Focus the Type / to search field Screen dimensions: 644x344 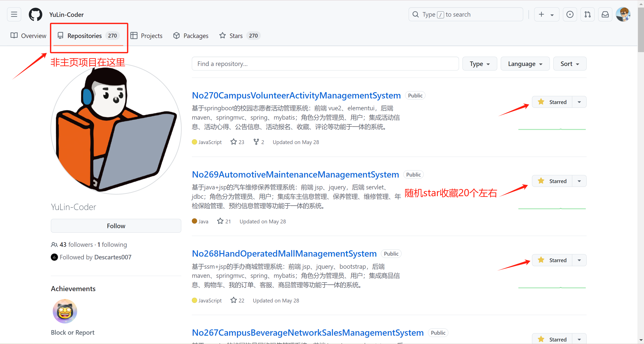click(x=466, y=14)
